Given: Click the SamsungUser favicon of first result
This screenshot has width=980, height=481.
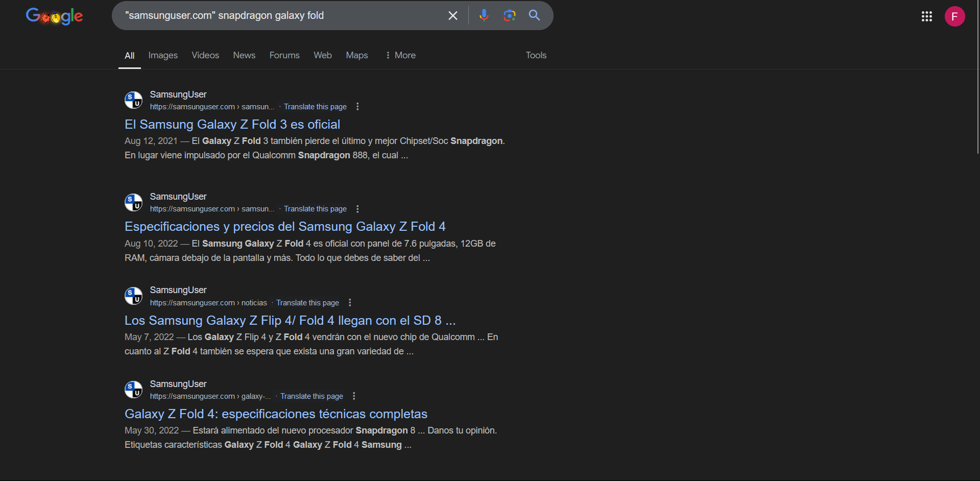Looking at the screenshot, I should tap(134, 100).
